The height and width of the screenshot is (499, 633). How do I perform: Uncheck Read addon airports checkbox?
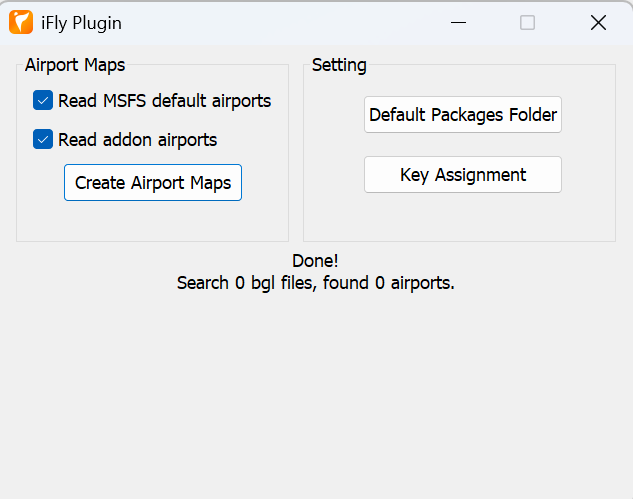43,139
